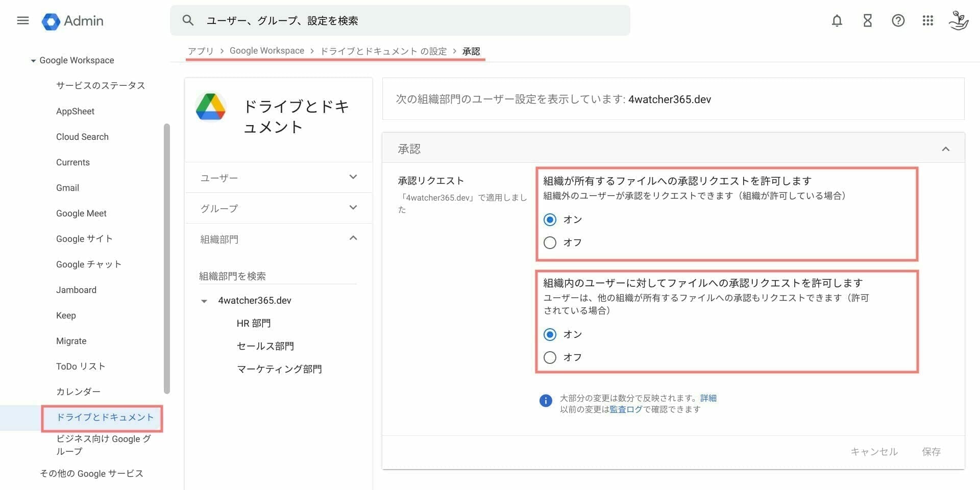Screen dimensions: 980x490
Task: Go to アプリ breadcrumb
Action: 201,51
